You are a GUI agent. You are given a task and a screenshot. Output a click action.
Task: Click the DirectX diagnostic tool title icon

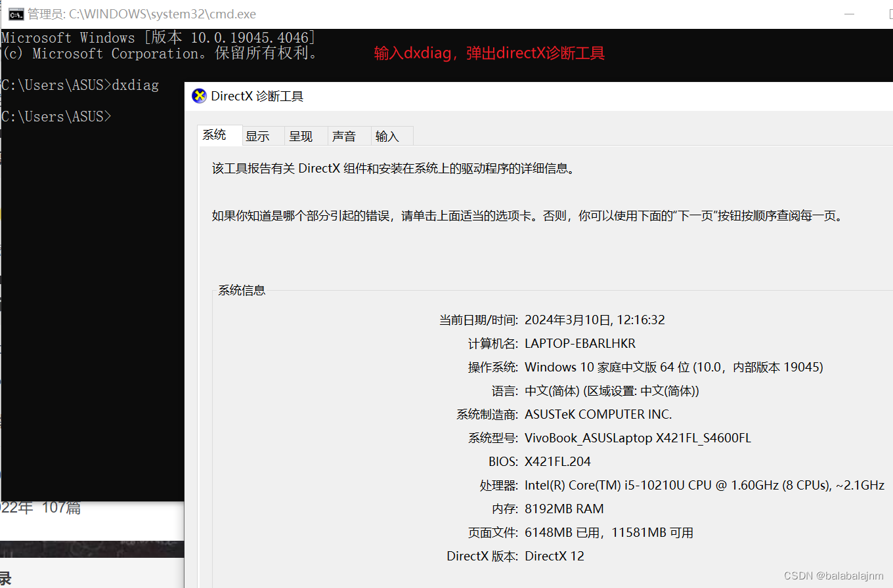coord(199,96)
